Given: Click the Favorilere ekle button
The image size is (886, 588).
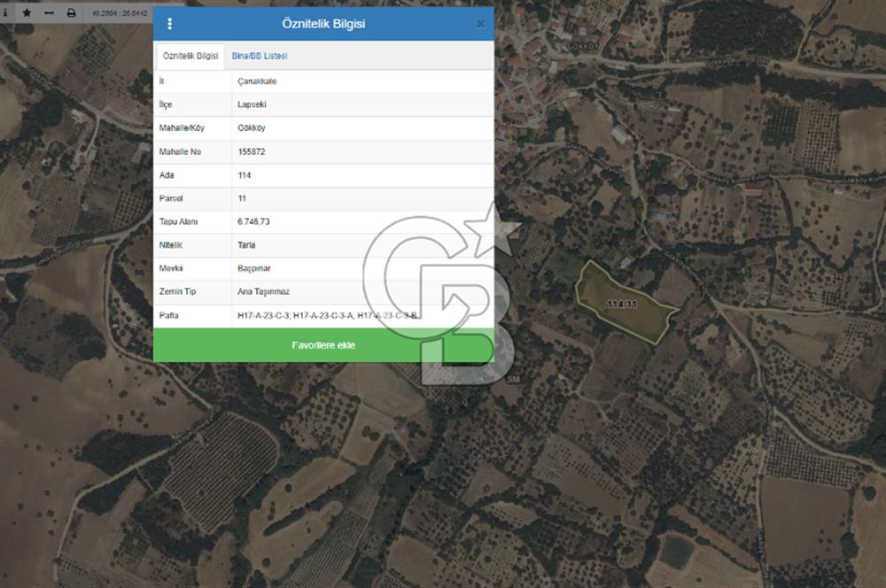Looking at the screenshot, I should pos(323,345).
